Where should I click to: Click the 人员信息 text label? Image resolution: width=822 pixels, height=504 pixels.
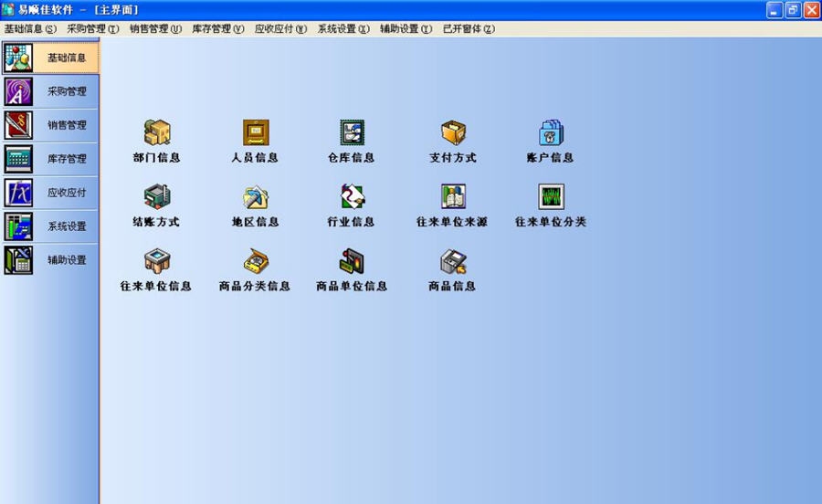pyautogui.click(x=256, y=157)
